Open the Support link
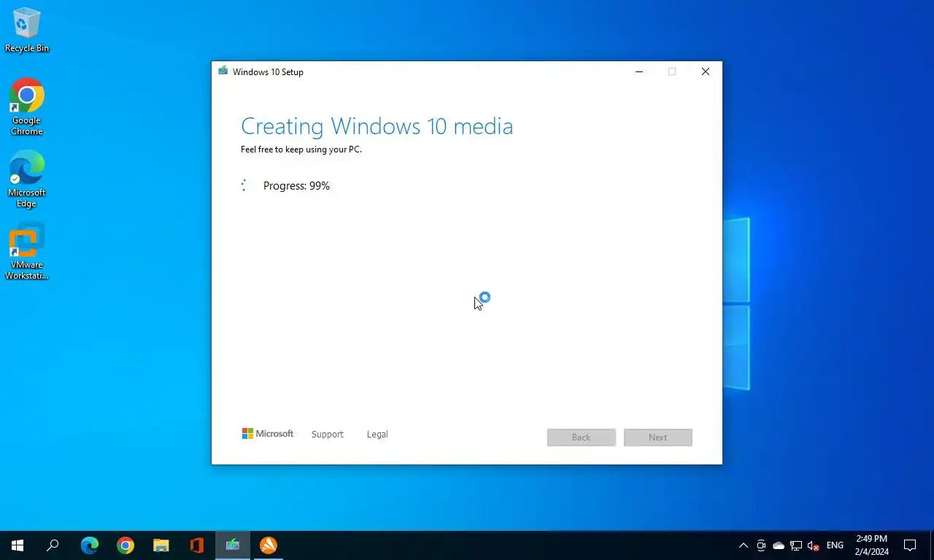934x560 pixels. coord(327,435)
